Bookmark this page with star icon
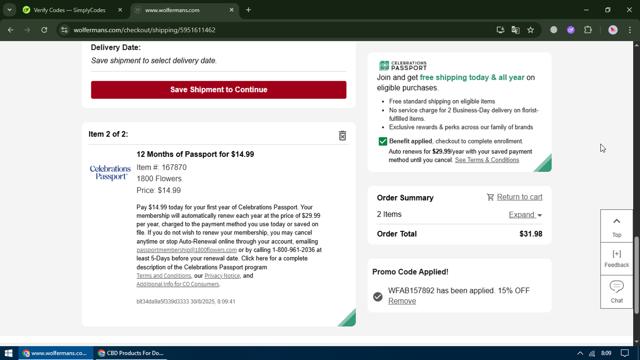 pos(530,30)
